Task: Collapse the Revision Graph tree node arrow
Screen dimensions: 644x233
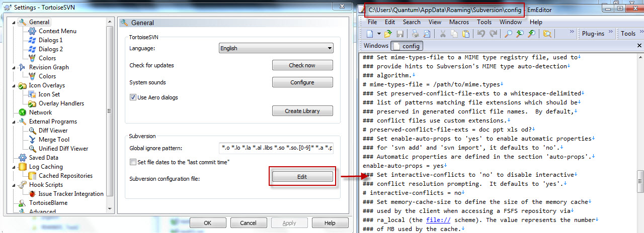Action: (14, 67)
